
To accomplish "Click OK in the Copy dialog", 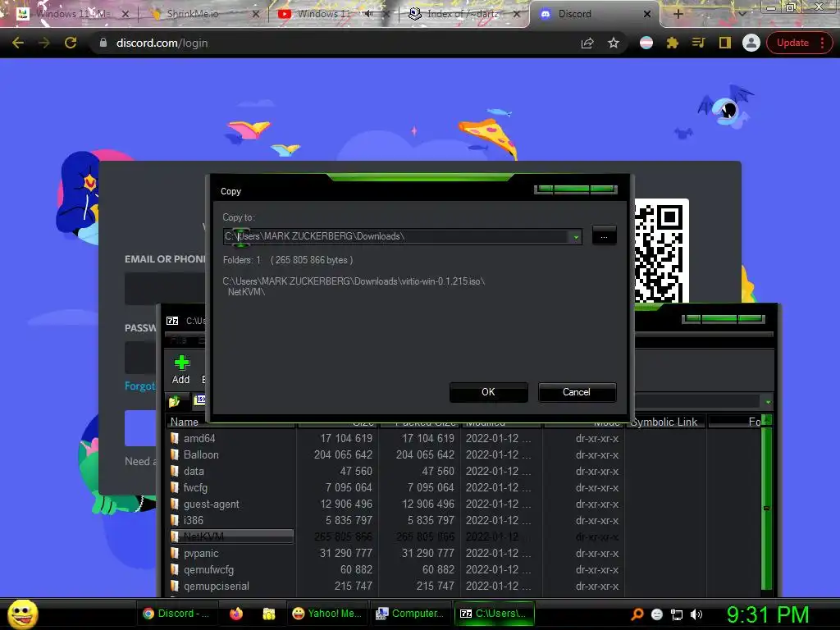I will (489, 392).
